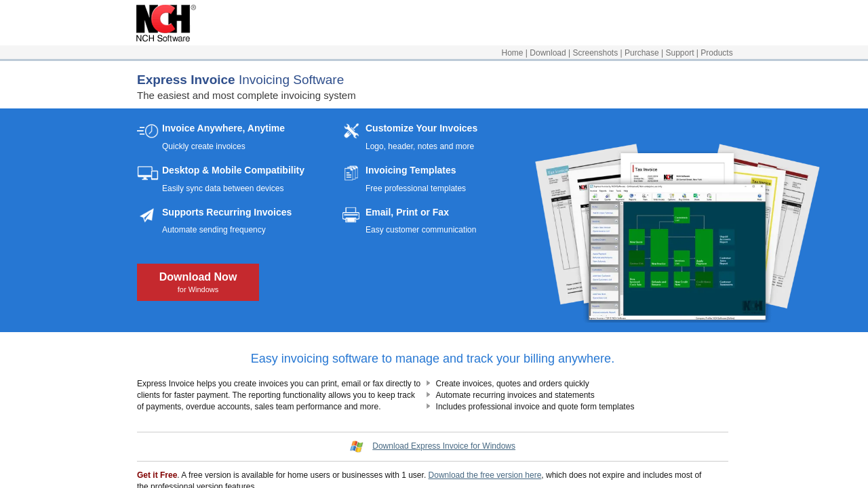Viewport: 868px width, 488px height.
Task: Click the Windows flag icon near download link
Action: 357,446
